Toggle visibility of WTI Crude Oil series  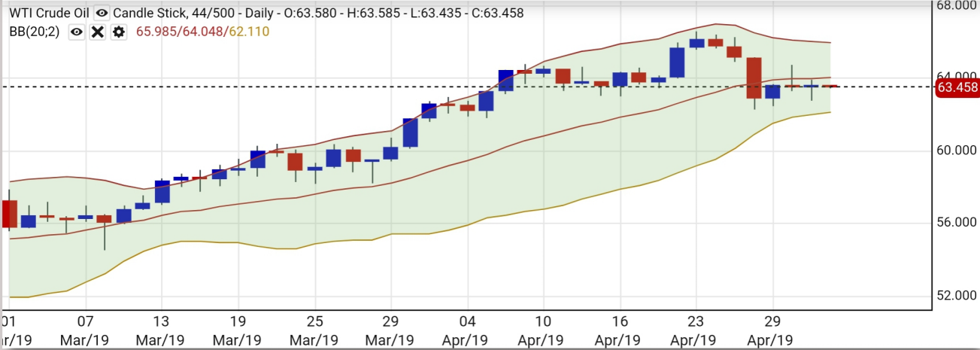tap(102, 13)
